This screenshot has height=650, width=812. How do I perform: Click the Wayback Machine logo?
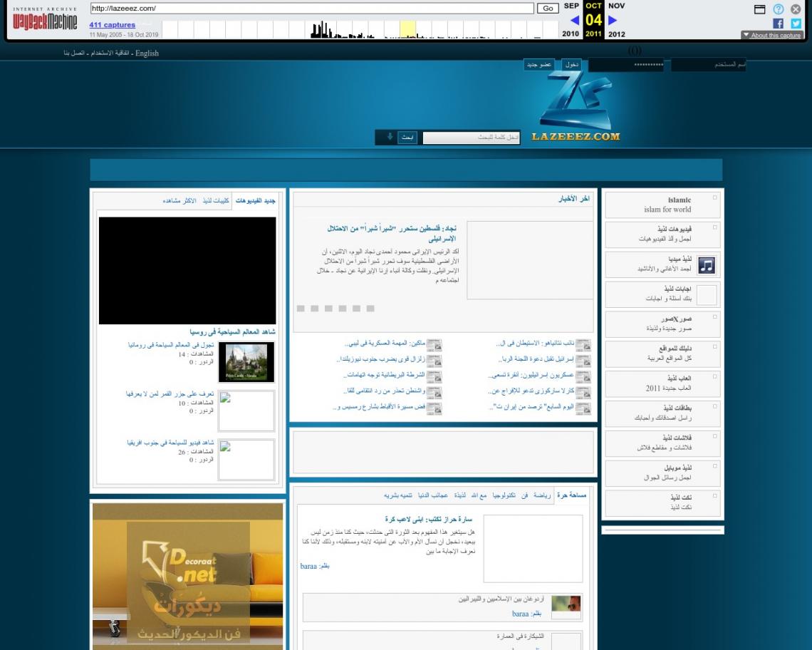pyautogui.click(x=45, y=19)
